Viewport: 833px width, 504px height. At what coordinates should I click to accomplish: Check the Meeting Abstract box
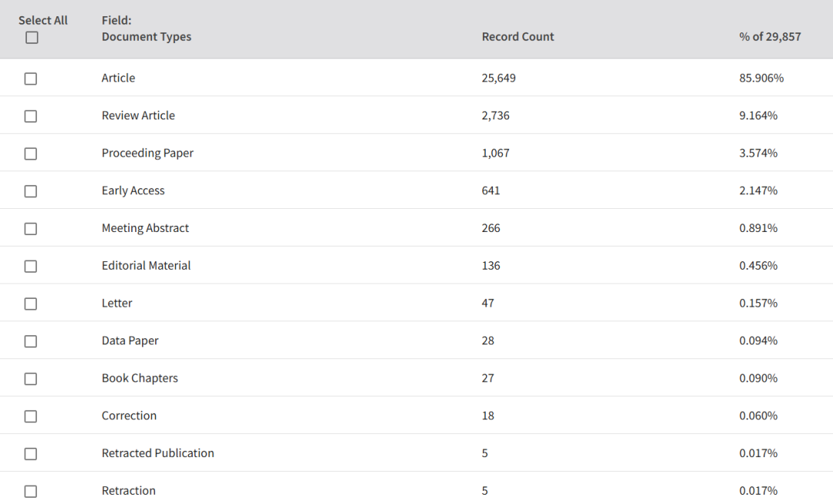pos(31,229)
